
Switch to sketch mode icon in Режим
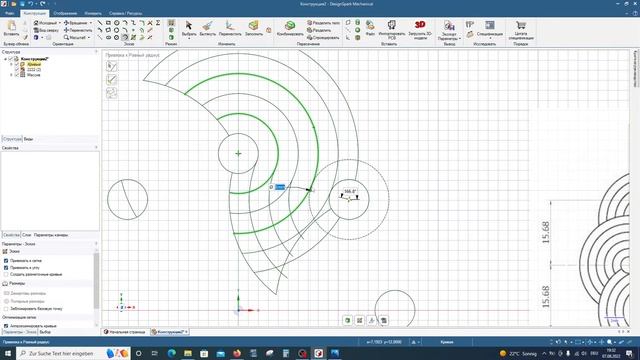tap(171, 23)
